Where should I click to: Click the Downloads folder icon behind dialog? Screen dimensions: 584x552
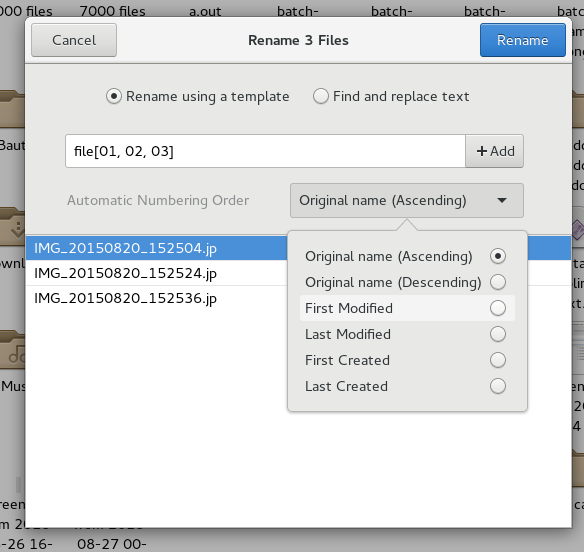[12, 227]
